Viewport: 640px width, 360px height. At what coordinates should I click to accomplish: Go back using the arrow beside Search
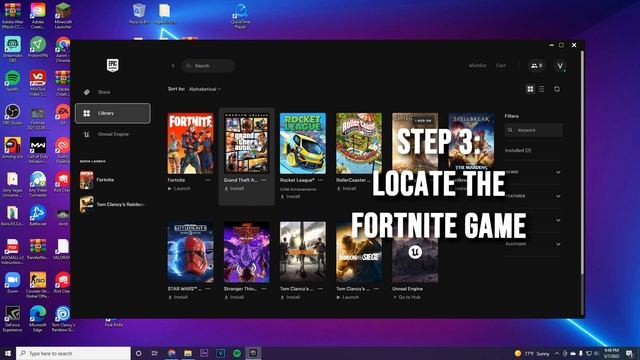[x=173, y=66]
